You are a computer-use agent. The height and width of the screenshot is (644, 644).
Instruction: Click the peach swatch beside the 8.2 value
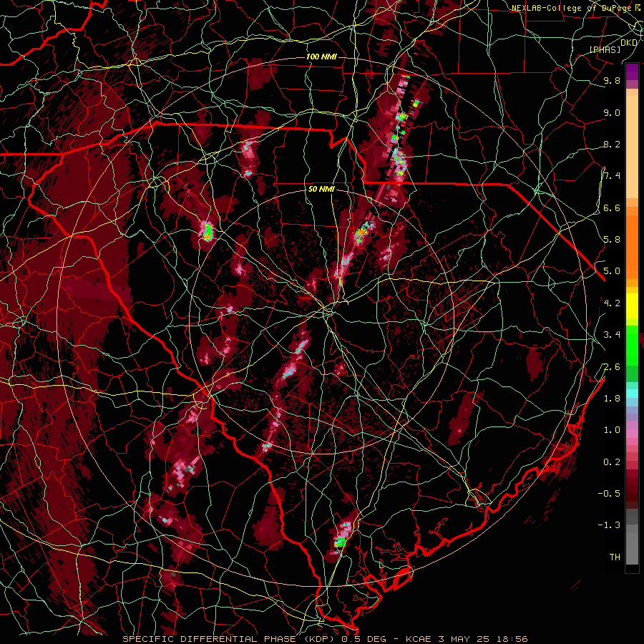point(632,147)
